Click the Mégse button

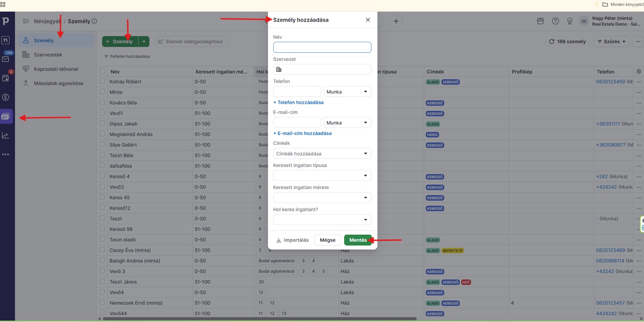tap(328, 240)
